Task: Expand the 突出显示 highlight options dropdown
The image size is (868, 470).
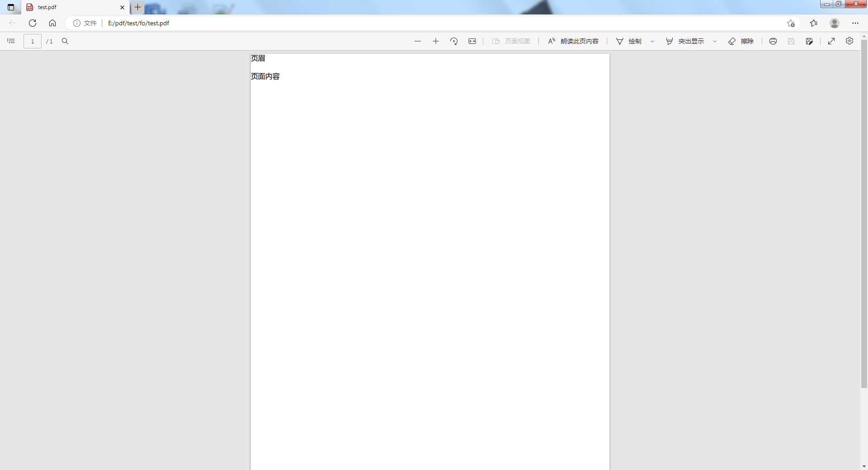Action: [x=715, y=41]
